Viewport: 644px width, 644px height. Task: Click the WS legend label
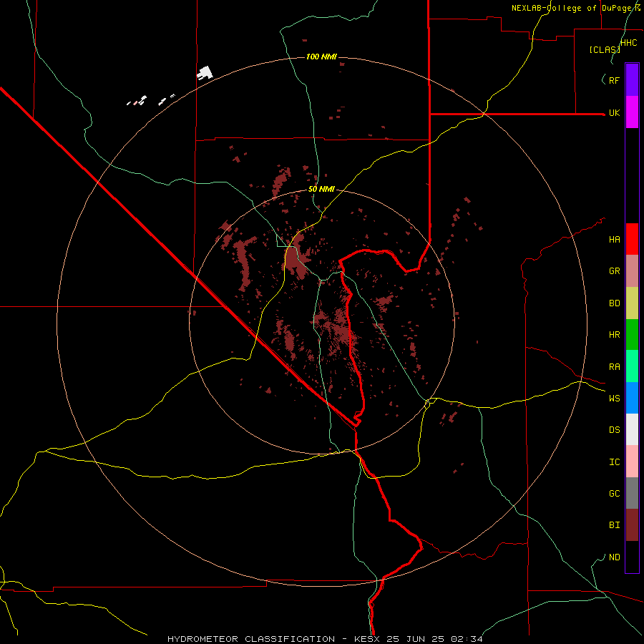click(x=614, y=399)
